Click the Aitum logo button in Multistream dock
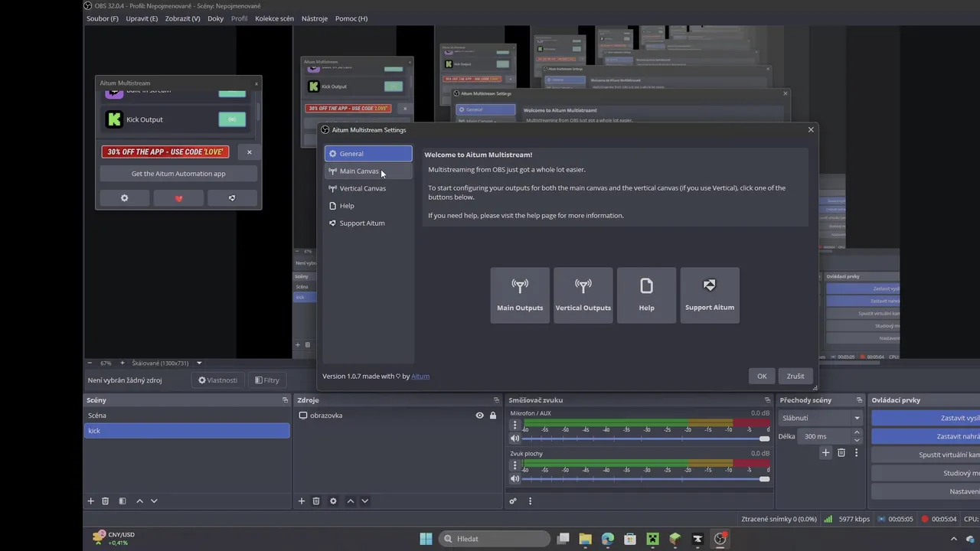The height and width of the screenshot is (551, 980). 232,198
